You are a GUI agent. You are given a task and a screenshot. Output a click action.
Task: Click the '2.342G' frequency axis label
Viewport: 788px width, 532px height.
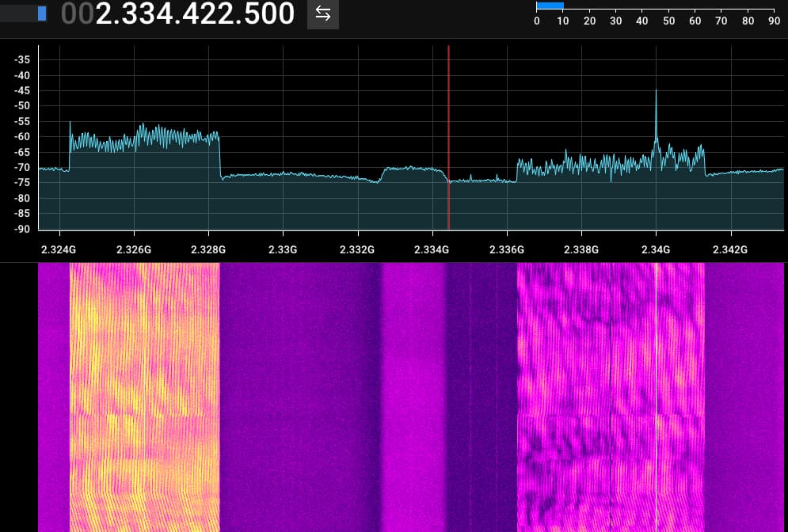729,249
